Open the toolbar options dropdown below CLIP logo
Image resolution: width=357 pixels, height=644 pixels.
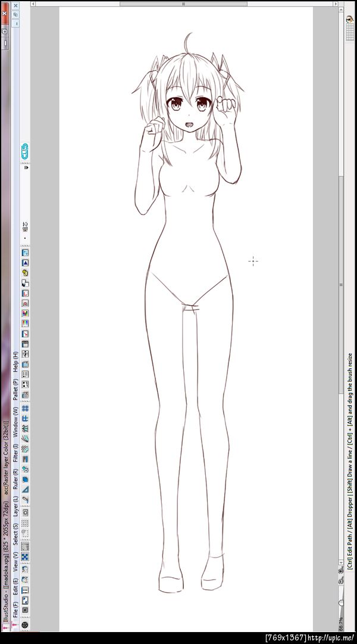tap(26, 167)
